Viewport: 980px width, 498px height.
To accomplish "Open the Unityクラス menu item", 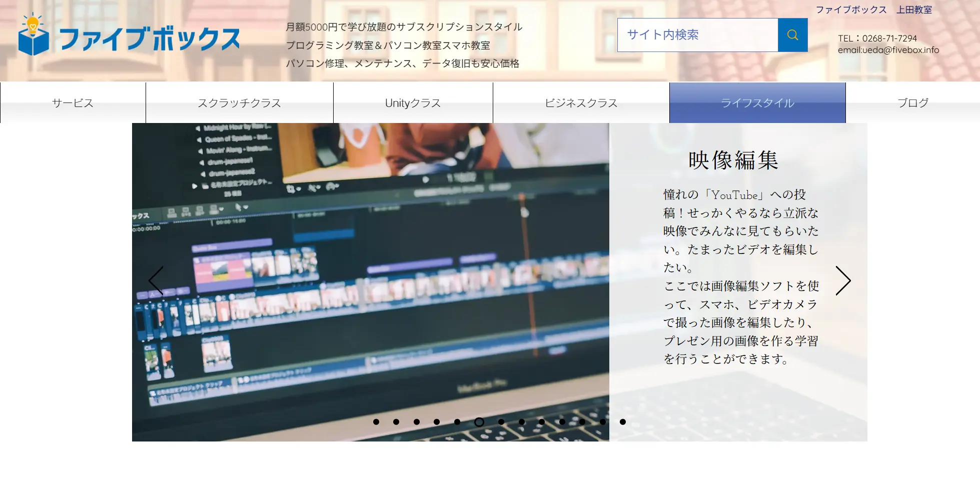I will click(x=413, y=103).
